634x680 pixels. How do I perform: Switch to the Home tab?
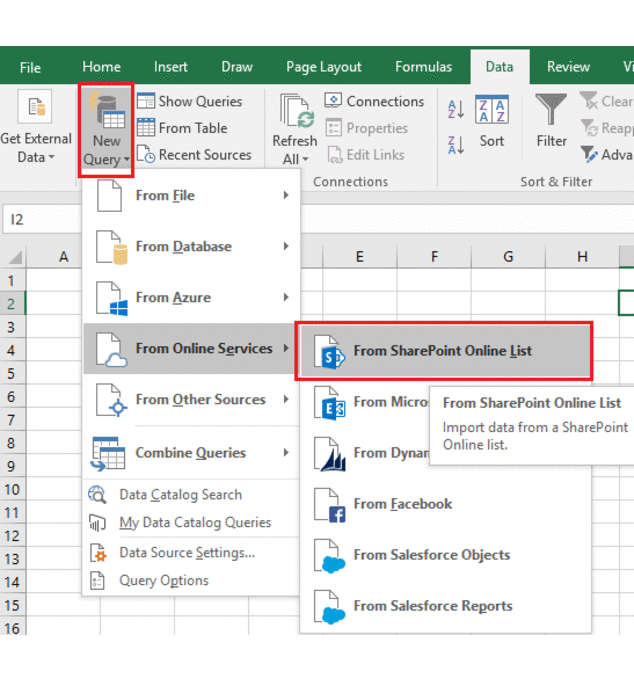tap(101, 67)
